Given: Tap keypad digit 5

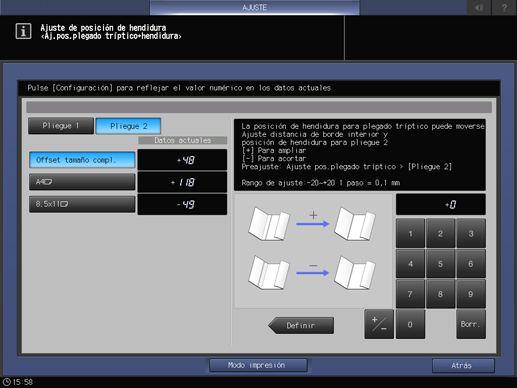Looking at the screenshot, I should [x=440, y=264].
